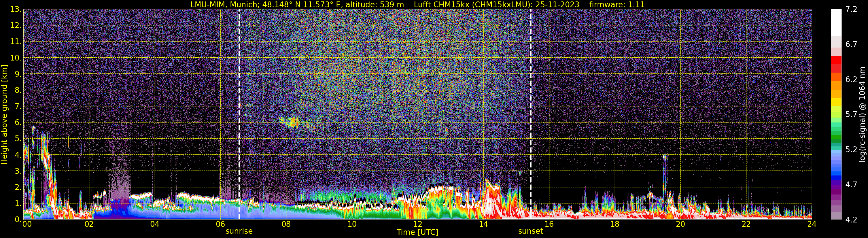Click the height axis tick label '7.'

(x=18, y=106)
